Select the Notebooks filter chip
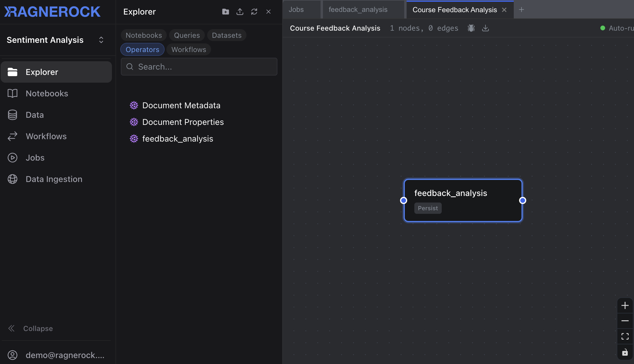 [144, 35]
